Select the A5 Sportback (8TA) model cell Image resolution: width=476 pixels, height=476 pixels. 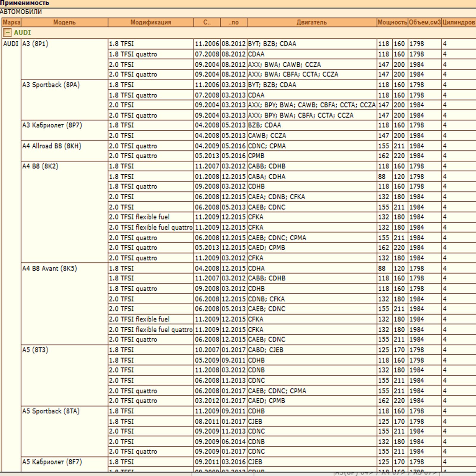51,411
